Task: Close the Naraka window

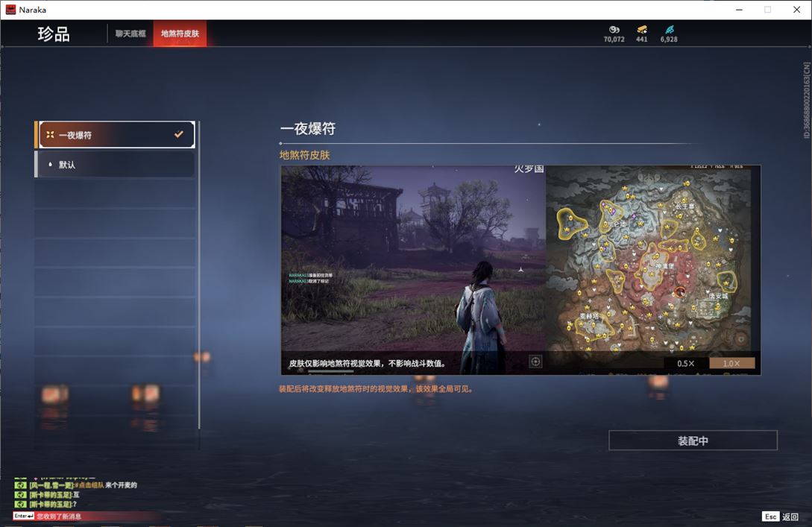Action: 796,10
